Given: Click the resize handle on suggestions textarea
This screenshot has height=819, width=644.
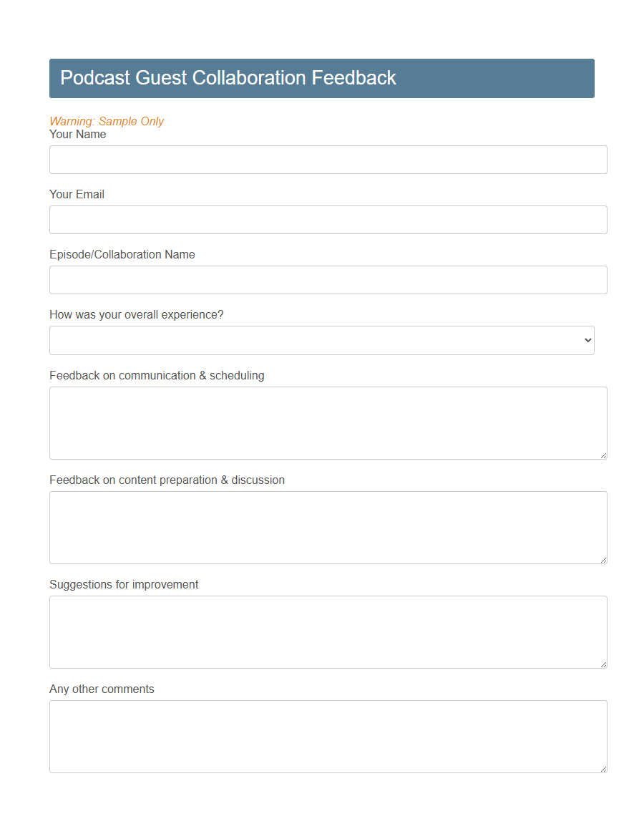Looking at the screenshot, I should (x=603, y=664).
